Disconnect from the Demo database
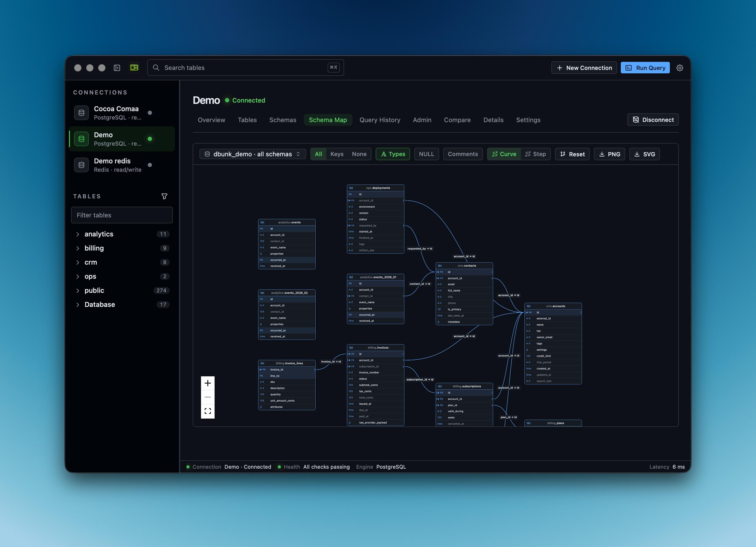Viewport: 756px width, 547px height. [653, 120]
